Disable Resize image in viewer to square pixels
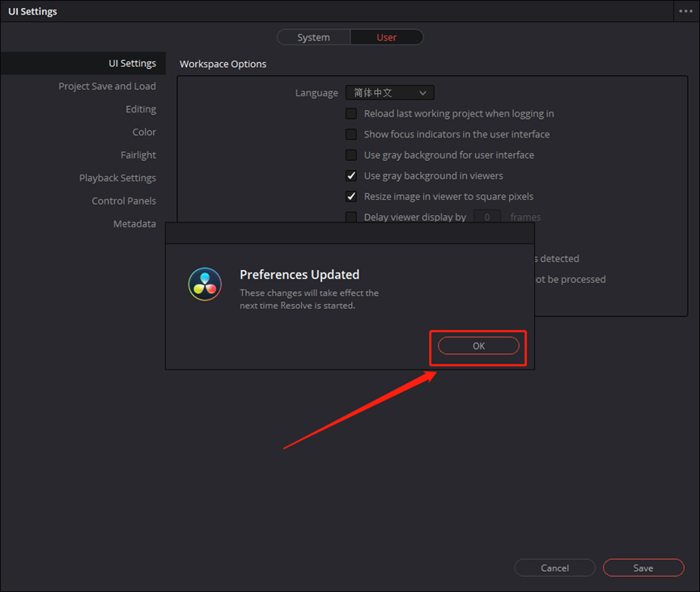Image resolution: width=700 pixels, height=592 pixels. click(351, 197)
